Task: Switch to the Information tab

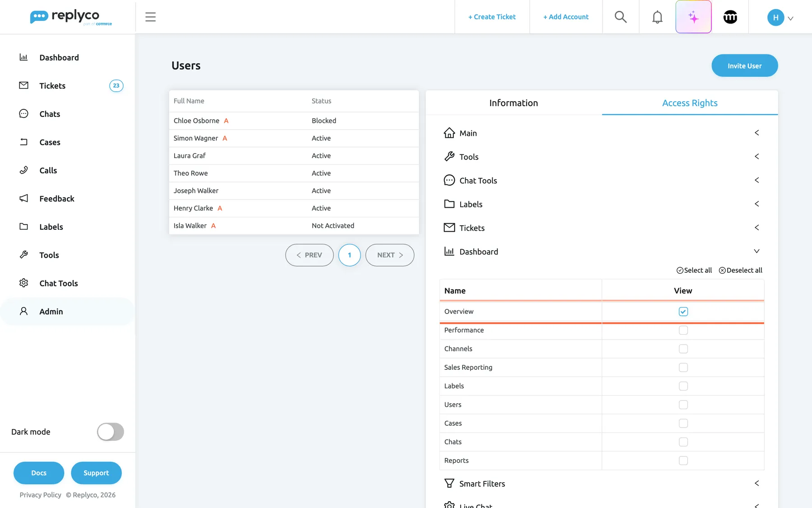Action: click(513, 103)
